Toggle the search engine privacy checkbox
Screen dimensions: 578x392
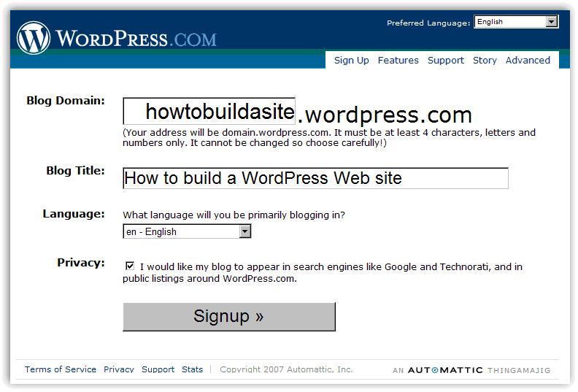click(x=130, y=266)
